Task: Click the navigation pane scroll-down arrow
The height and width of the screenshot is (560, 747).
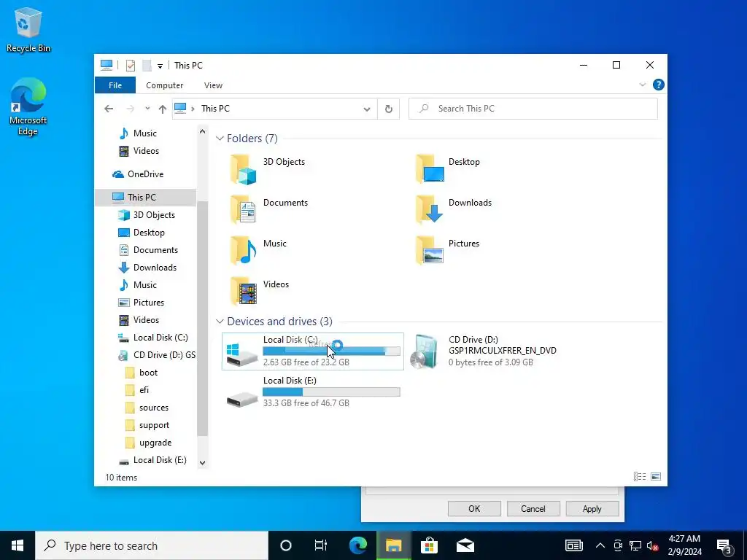Action: (x=203, y=462)
